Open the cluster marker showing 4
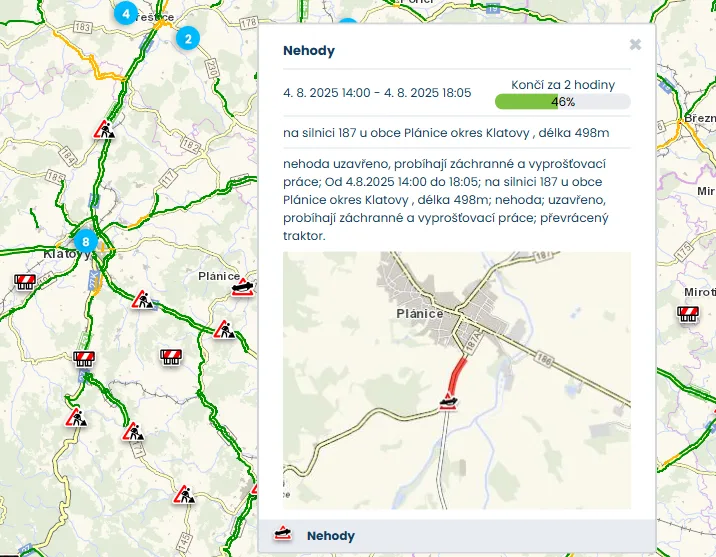This screenshot has height=557, width=716. 126,13
